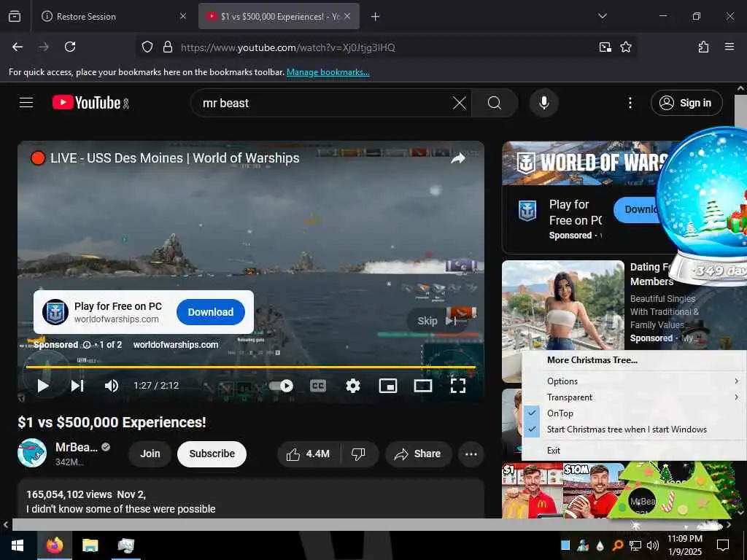Subscribe to MrBeast
Image resolution: width=747 pixels, height=560 pixels.
212,454
